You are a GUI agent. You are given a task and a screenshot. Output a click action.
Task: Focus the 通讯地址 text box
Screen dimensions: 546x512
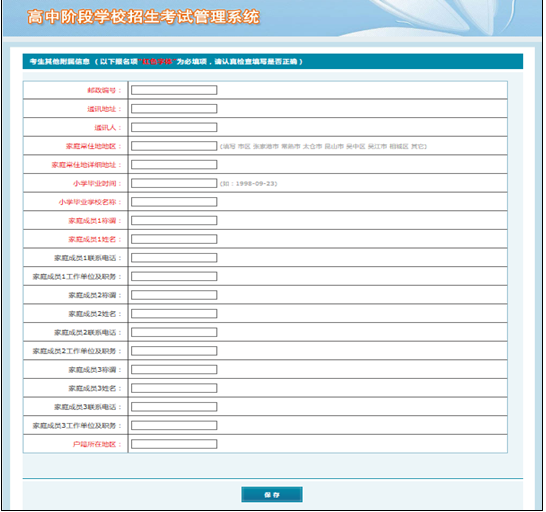(174, 109)
